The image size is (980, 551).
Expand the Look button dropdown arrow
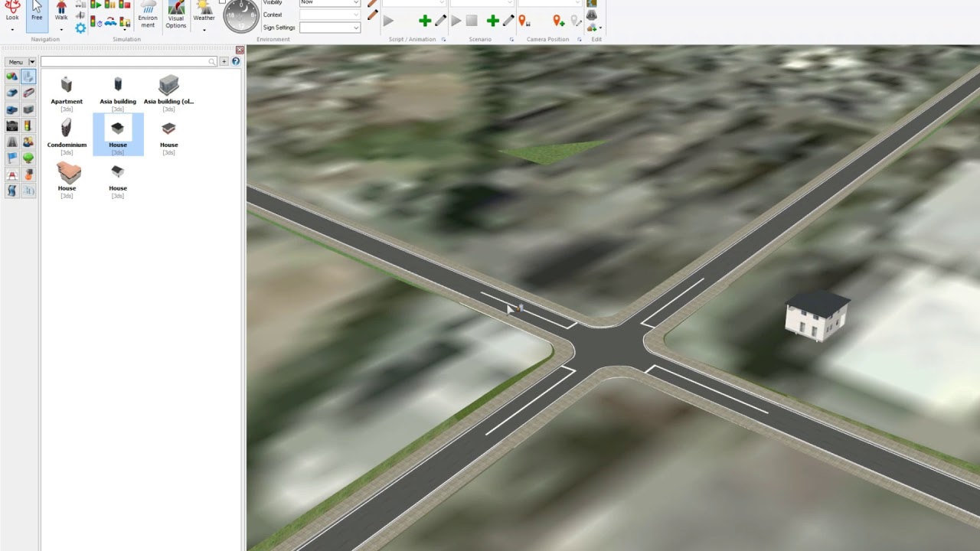pyautogui.click(x=12, y=30)
